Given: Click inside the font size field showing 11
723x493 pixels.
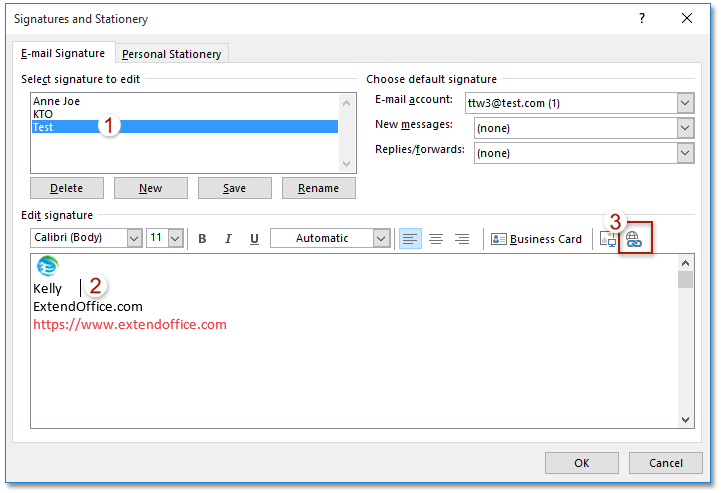Looking at the screenshot, I should pyautogui.click(x=157, y=238).
